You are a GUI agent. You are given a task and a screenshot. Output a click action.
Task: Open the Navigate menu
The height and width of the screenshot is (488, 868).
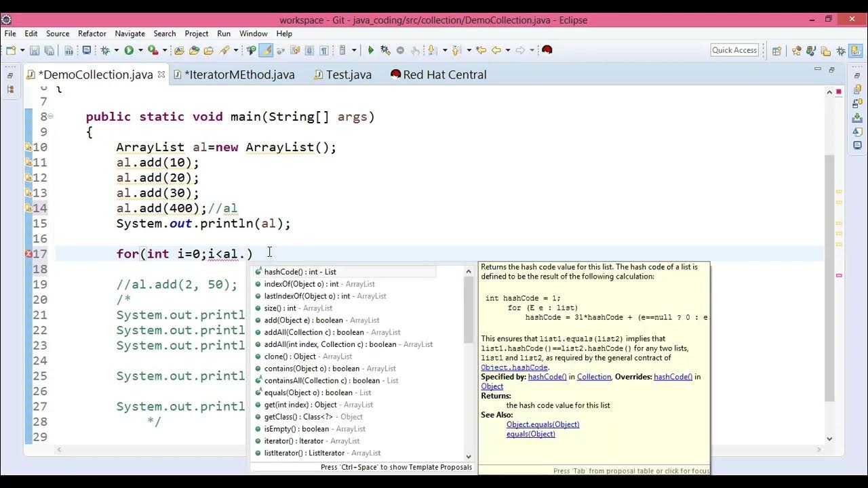130,33
